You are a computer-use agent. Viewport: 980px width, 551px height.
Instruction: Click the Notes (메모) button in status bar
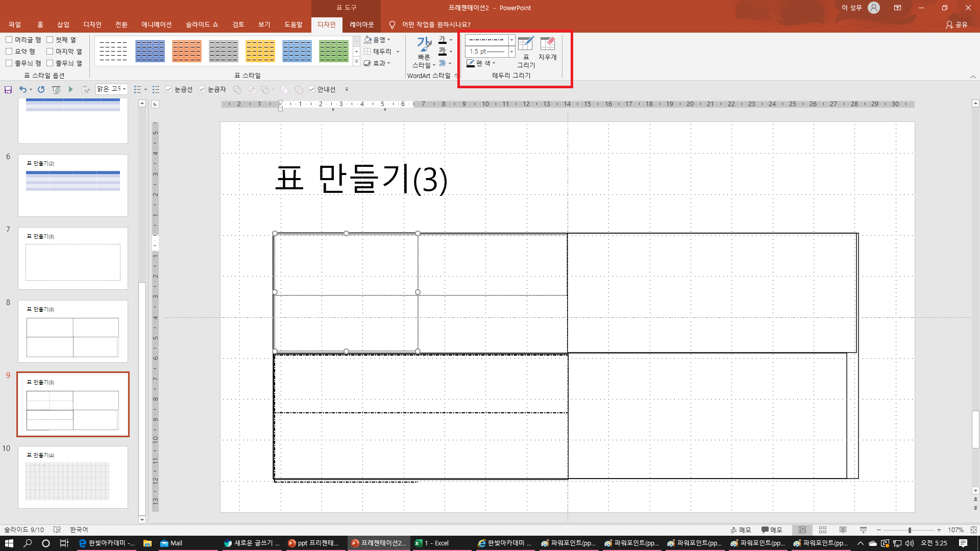(741, 530)
